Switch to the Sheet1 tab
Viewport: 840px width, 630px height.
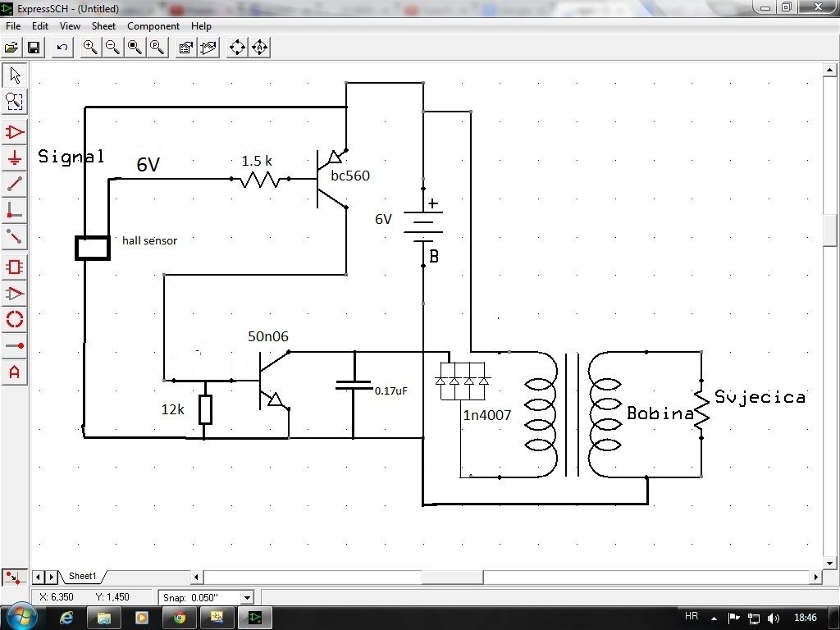(83, 577)
